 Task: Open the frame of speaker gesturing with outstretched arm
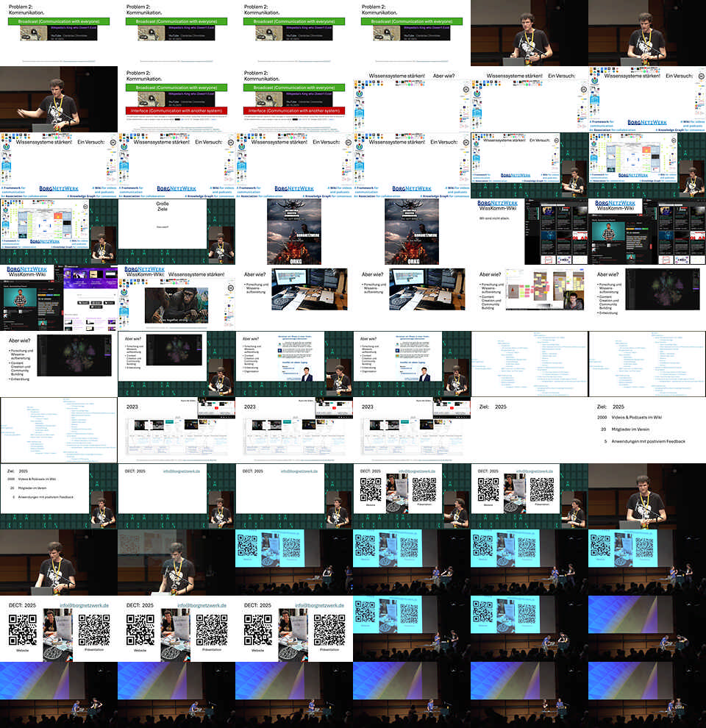coord(59,99)
